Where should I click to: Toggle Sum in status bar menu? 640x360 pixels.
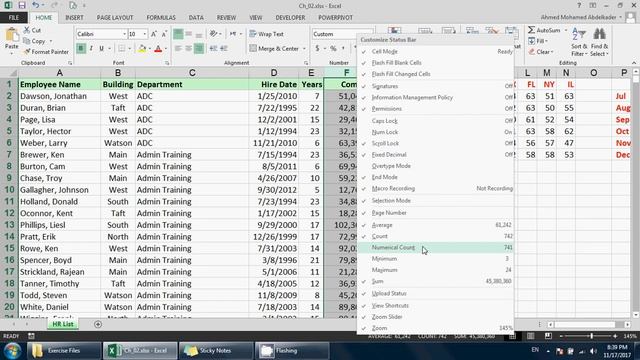435,281
